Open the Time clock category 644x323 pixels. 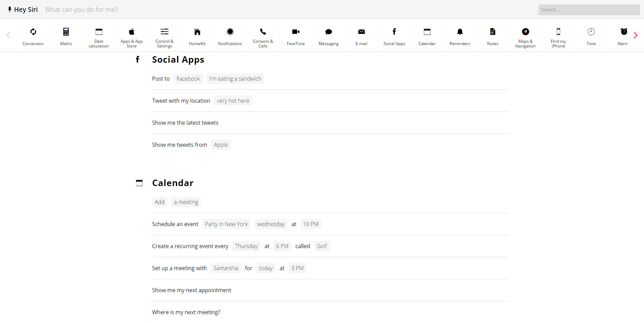[x=591, y=36]
